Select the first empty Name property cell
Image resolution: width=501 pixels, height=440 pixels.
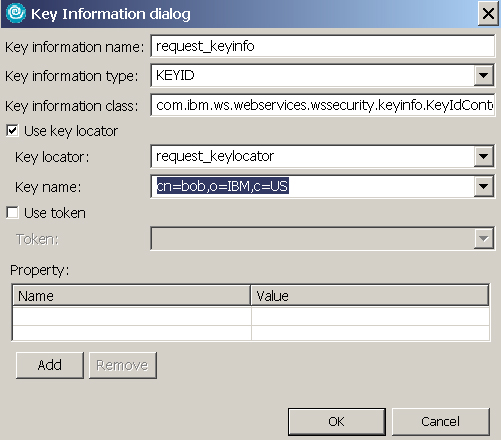(x=132, y=316)
